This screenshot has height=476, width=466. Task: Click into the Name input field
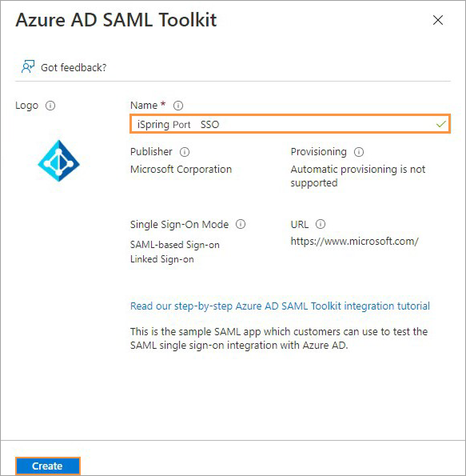(x=290, y=124)
